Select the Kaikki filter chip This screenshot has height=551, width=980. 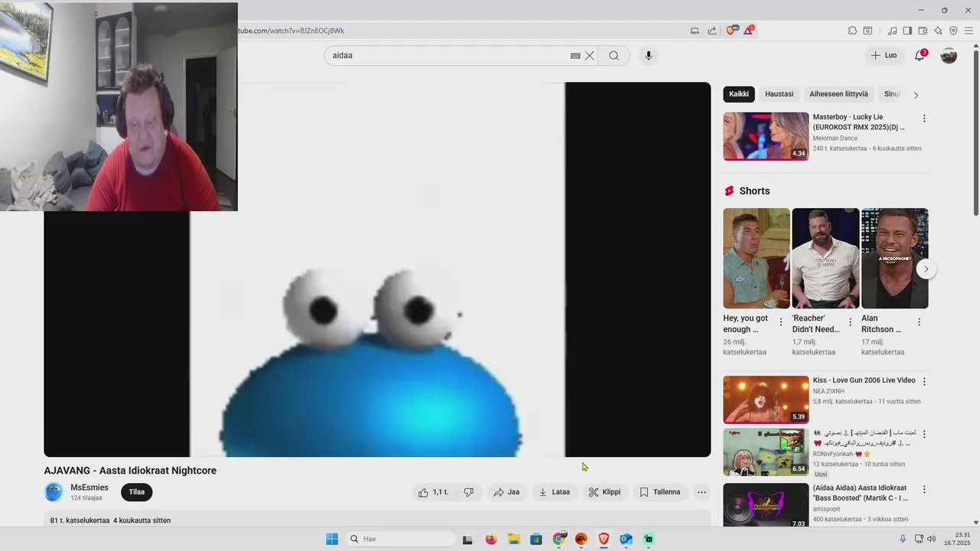tap(739, 94)
